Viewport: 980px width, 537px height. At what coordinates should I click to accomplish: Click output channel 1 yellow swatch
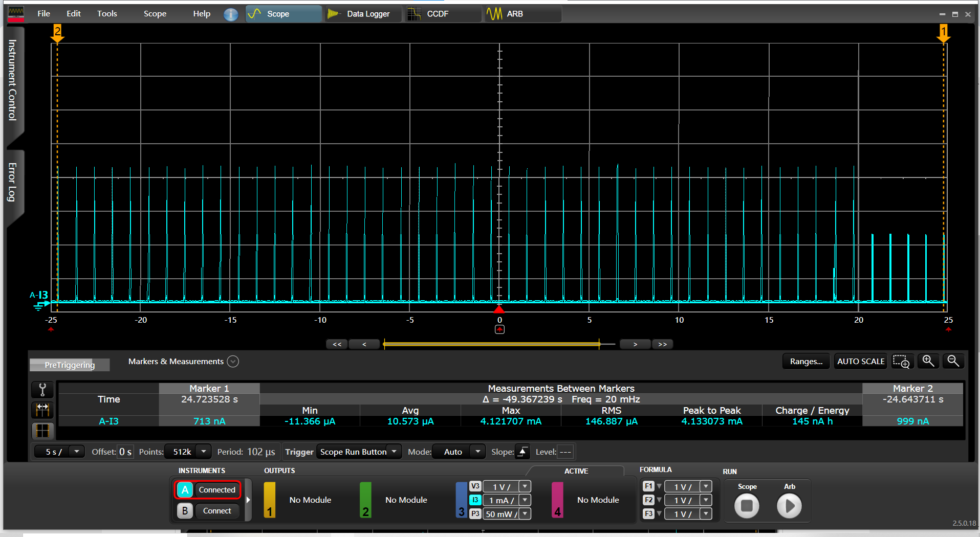tap(270, 500)
